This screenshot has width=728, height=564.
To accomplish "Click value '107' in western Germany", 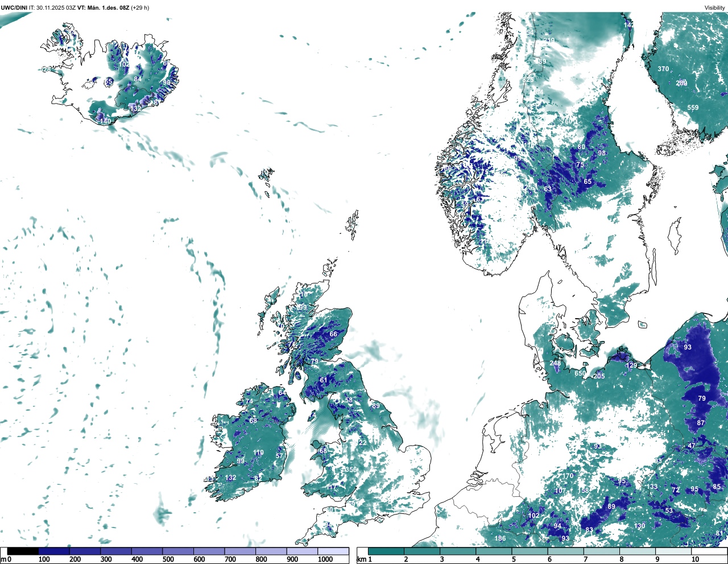I will [x=560, y=491].
